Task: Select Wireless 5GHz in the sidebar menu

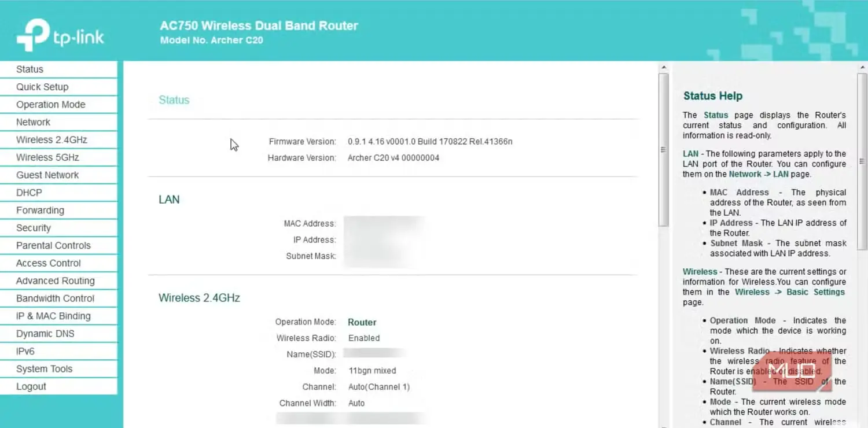Action: (x=58, y=157)
